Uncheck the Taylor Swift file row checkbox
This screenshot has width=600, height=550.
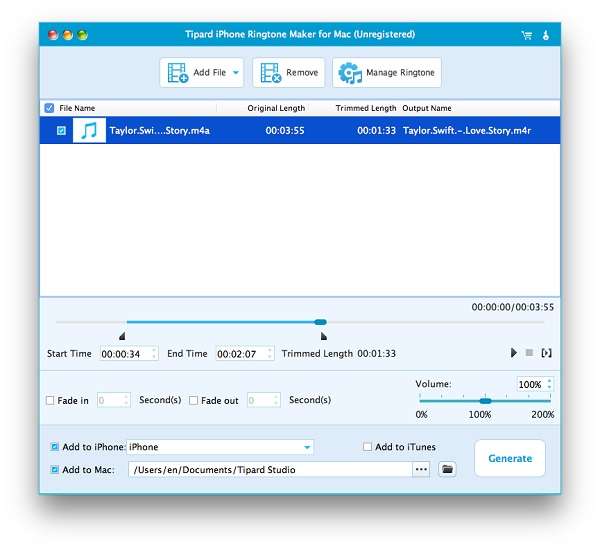[61, 131]
